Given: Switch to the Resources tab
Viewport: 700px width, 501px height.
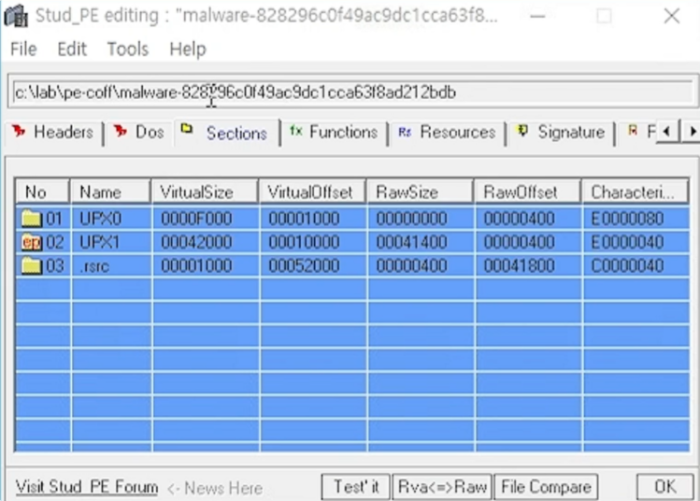Looking at the screenshot, I should 446,132.
